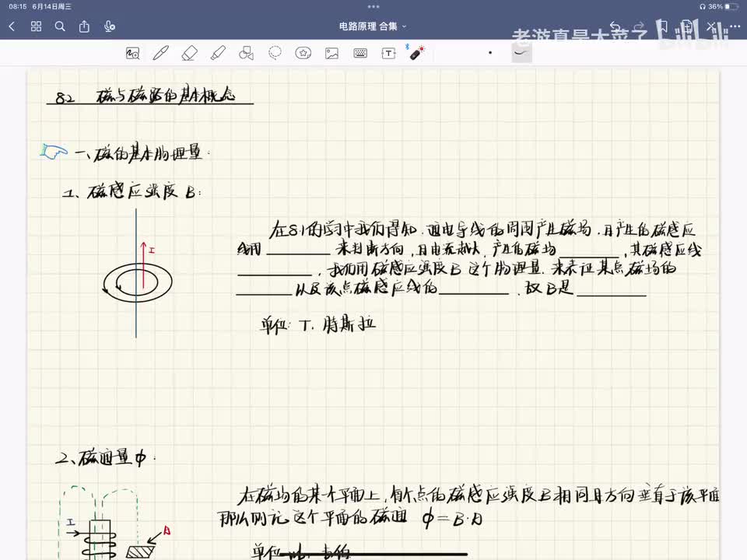Go back using the back arrow

12,26
